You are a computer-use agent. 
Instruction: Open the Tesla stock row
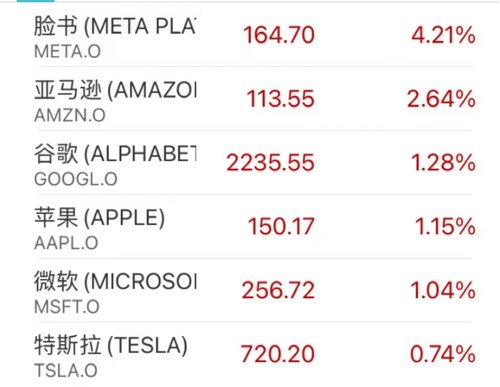tap(253, 353)
